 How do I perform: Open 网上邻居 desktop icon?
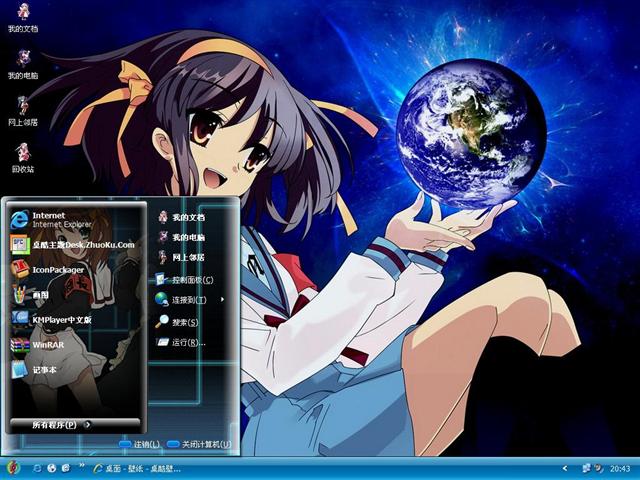pyautogui.click(x=23, y=111)
